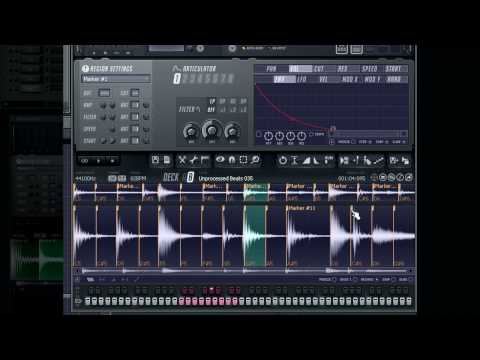Click the add marker icon with plus

356,160
